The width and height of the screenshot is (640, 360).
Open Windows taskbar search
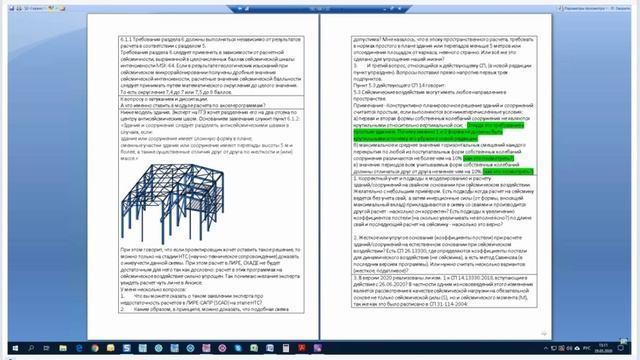(31, 348)
